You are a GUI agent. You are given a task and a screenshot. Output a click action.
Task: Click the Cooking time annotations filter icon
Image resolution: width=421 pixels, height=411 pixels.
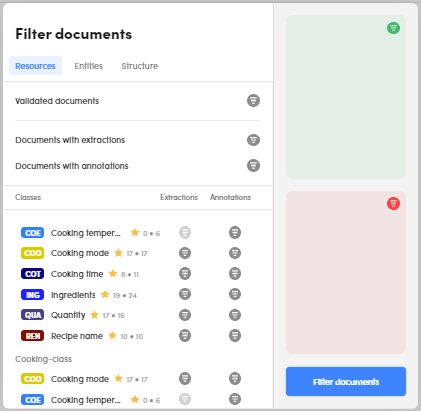(x=235, y=274)
